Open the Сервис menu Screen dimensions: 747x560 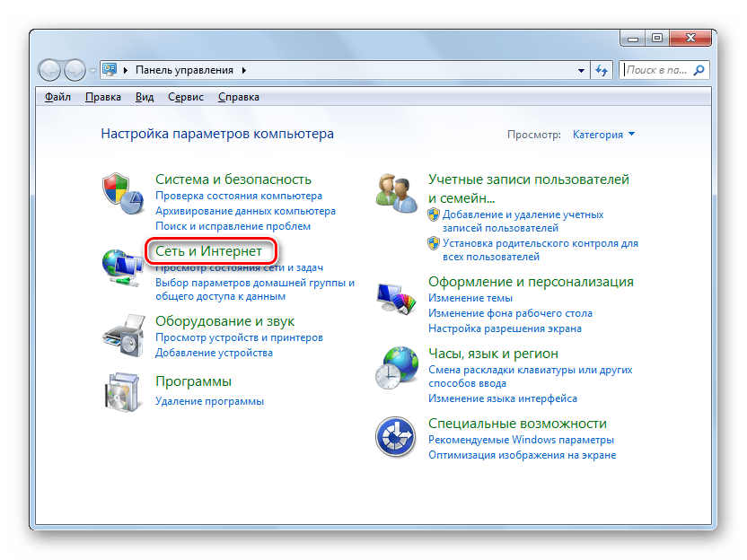click(184, 97)
